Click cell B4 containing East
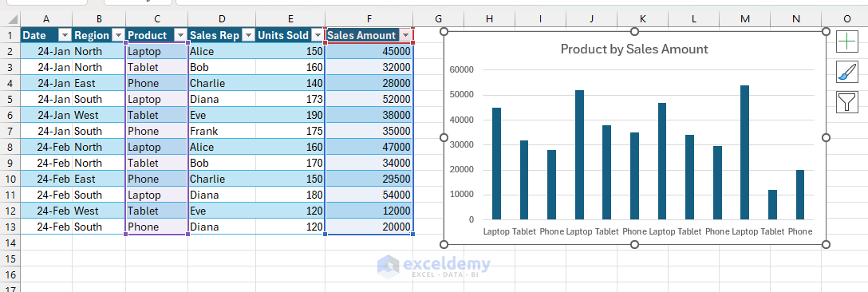The image size is (868, 292). click(x=99, y=84)
